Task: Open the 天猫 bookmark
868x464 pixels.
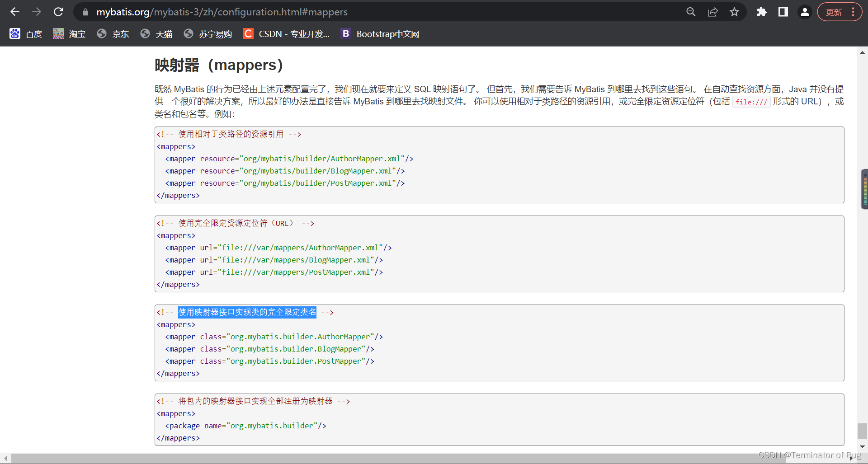Action: click(156, 34)
